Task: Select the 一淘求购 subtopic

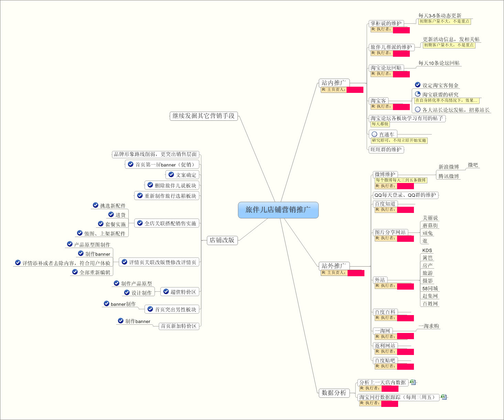Action: 429,326
